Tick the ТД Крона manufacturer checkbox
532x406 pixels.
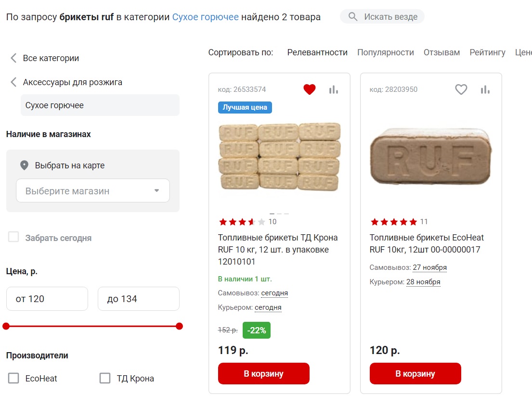pyautogui.click(x=105, y=379)
